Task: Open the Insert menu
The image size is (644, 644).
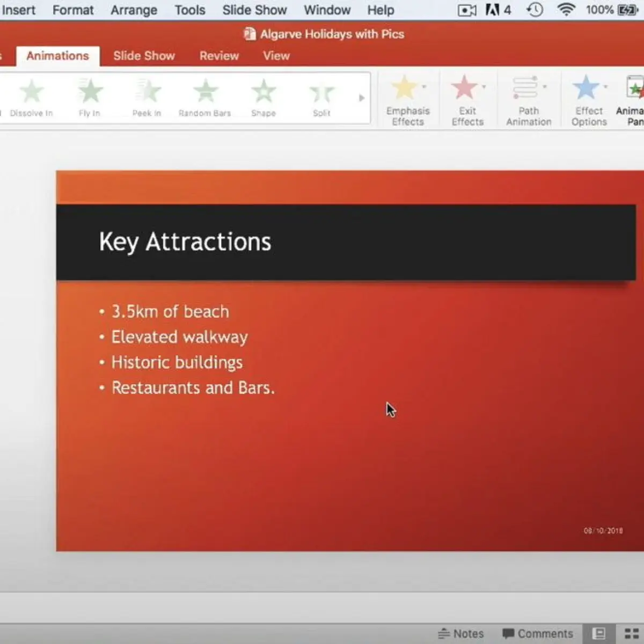Action: pos(18,10)
